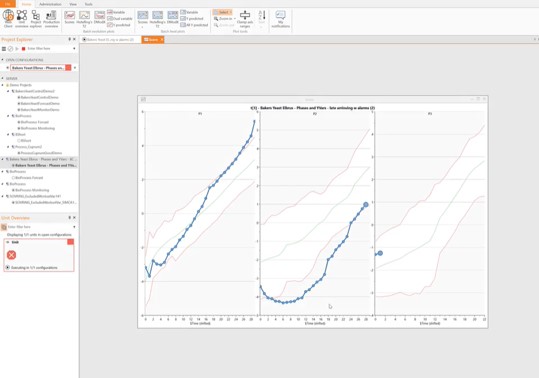Click the red error status icon in Unit panel
The height and width of the screenshot is (378, 539).
tap(11, 255)
